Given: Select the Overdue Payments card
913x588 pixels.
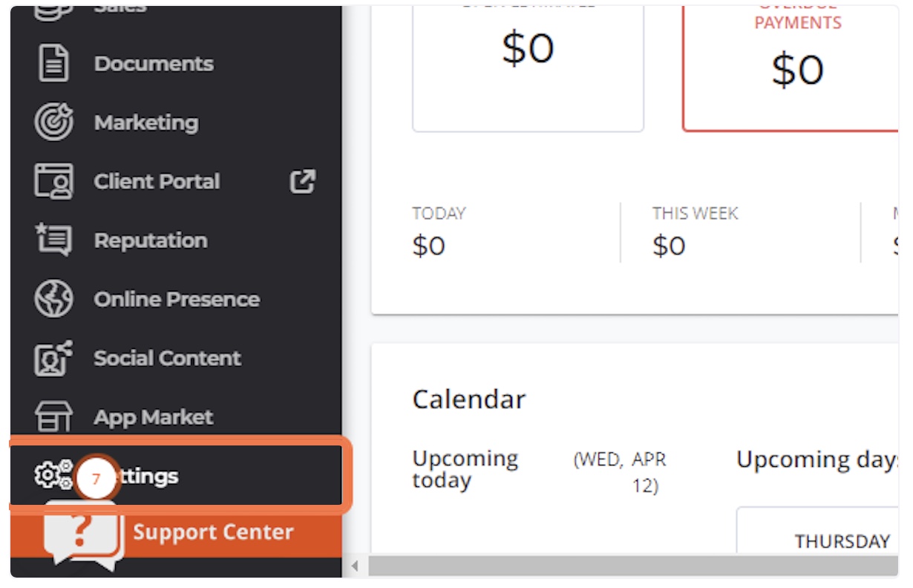Looking at the screenshot, I should pos(791,67).
